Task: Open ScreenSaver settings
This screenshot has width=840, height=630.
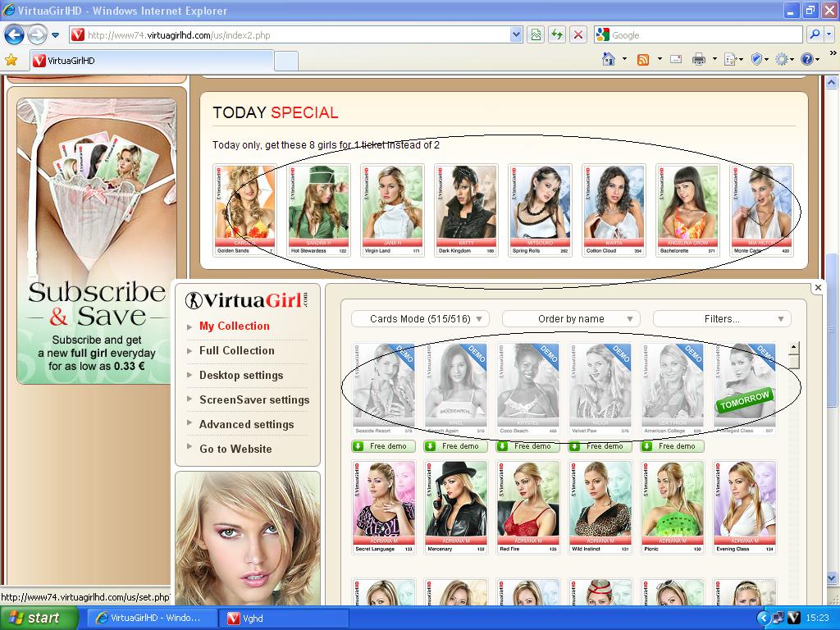Action: [x=254, y=399]
